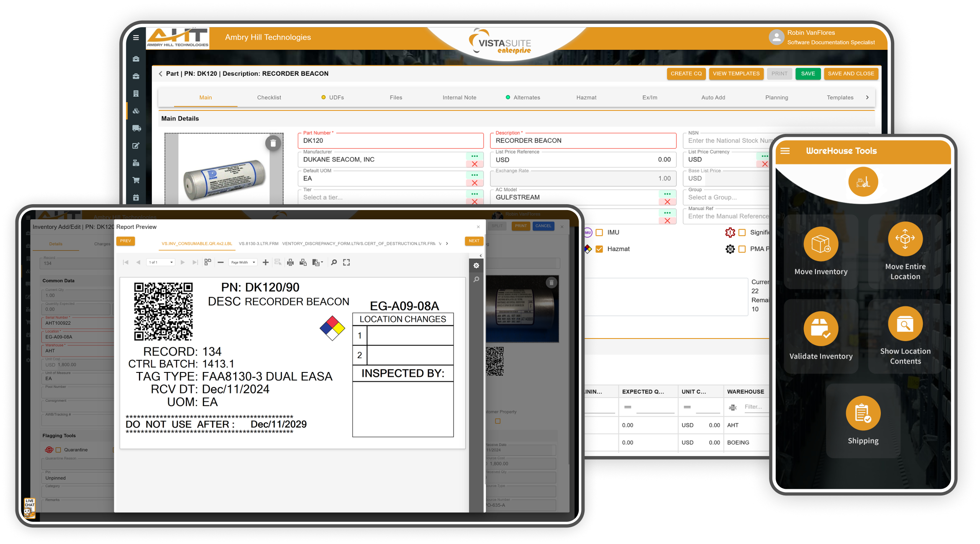Screen dimensions: 980x544
Task: Open the Tier selection dropdown
Action: click(474, 194)
